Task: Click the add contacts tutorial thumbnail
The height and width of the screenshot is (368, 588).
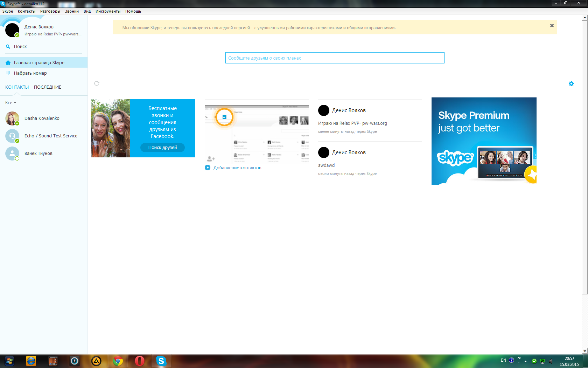Action: point(257,134)
